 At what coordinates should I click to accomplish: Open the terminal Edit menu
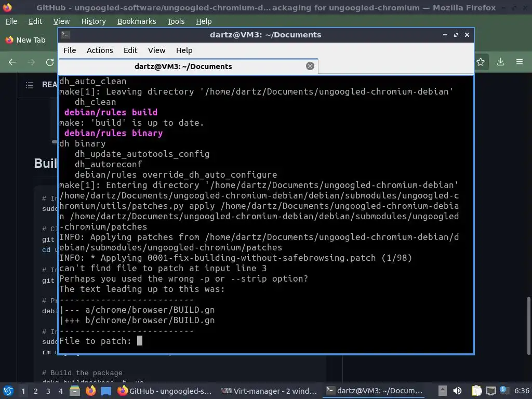[x=130, y=50]
